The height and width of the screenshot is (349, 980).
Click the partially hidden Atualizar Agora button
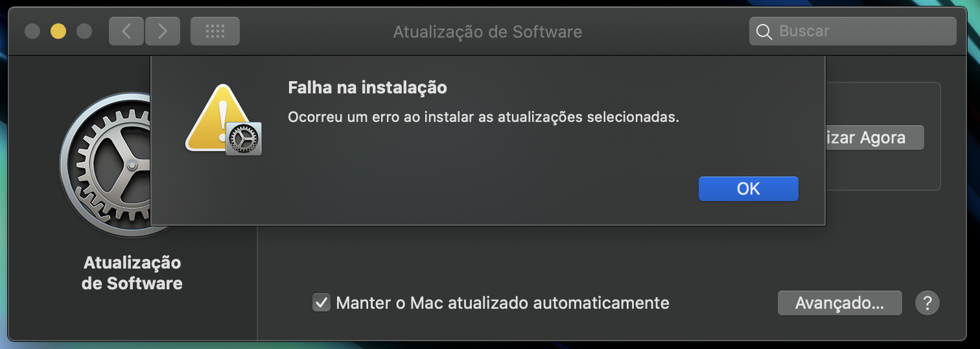click(x=874, y=138)
